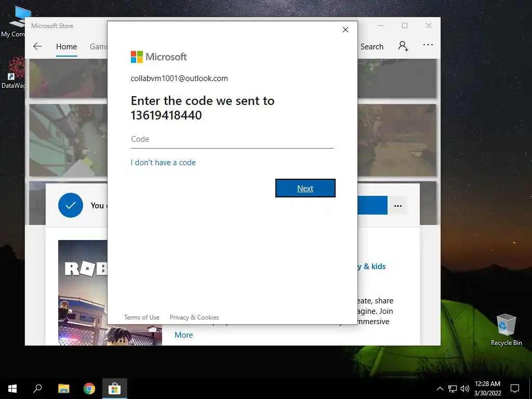Select the Recycle Bin desktop icon
The height and width of the screenshot is (399, 532).
506,330
